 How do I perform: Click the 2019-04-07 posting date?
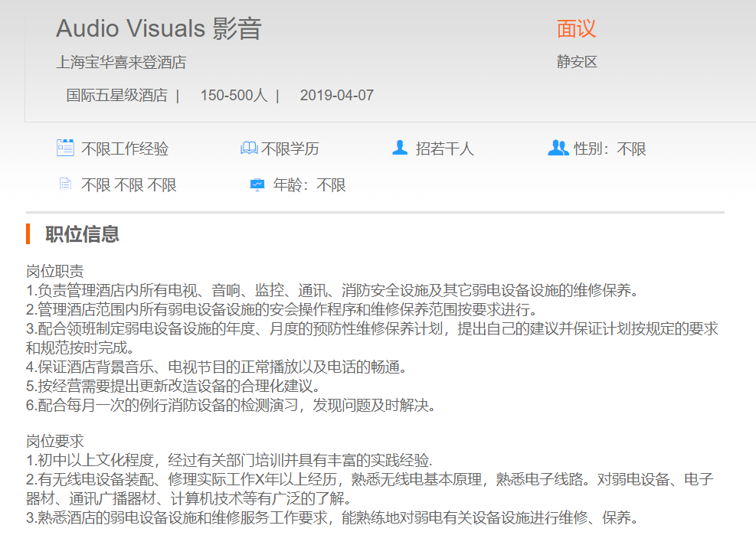pos(336,96)
